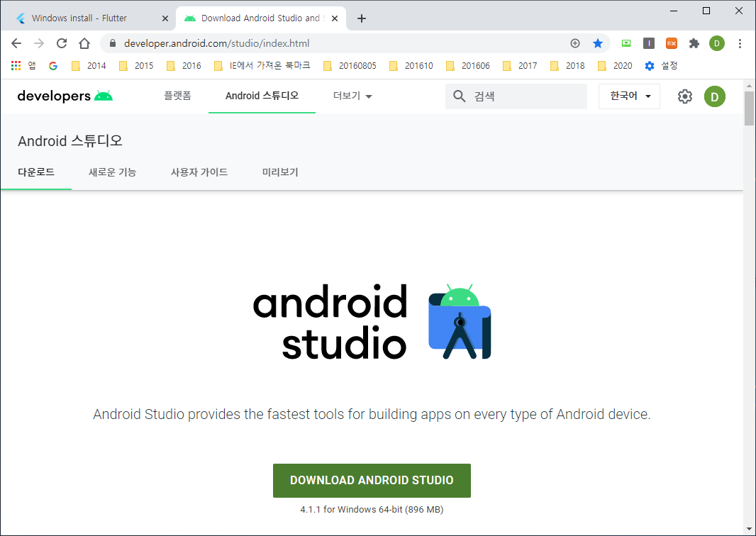Screen dimensions: 756x536
Task: Click the developers Android logo
Action: coord(65,96)
